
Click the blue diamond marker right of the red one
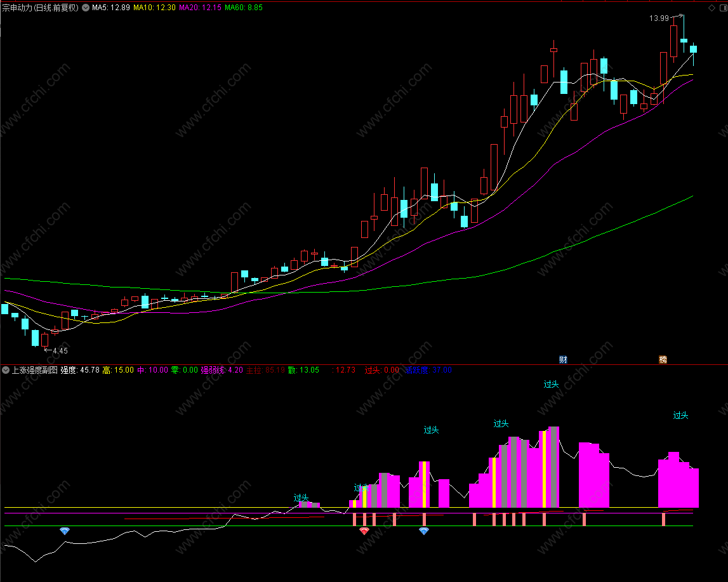424,531
